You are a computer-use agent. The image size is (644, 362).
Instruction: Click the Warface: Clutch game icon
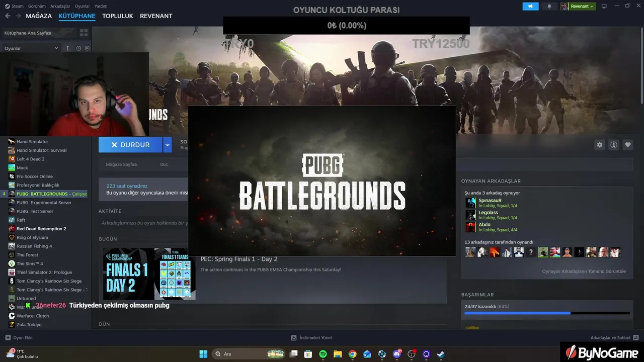pos(12,316)
